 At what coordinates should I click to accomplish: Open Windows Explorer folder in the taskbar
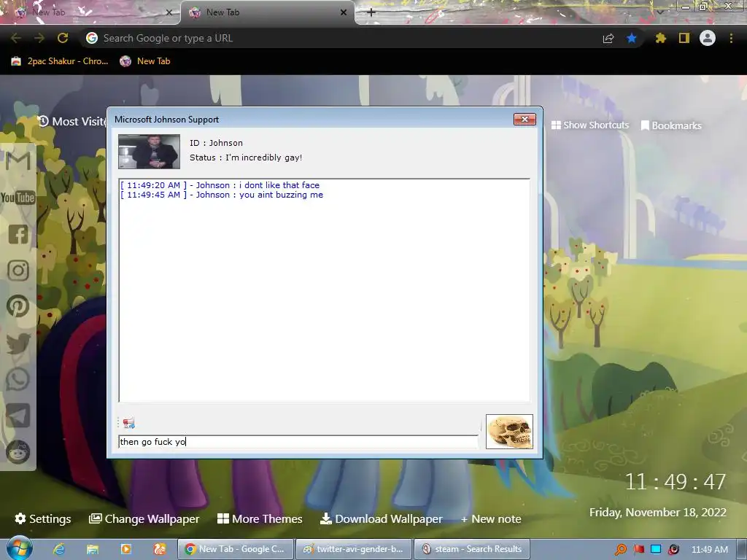(93, 549)
